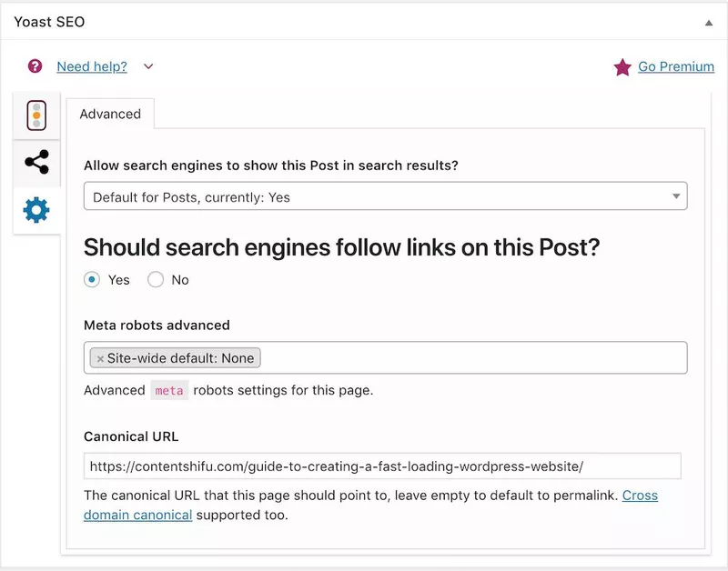Remove the Site-wide default: None tag
The width and height of the screenshot is (728, 571).
[100, 358]
